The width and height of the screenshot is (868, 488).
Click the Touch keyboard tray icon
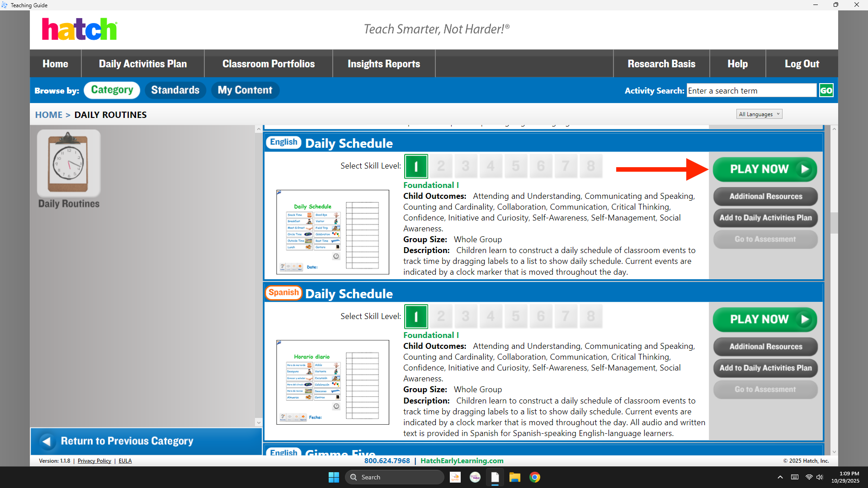point(795,477)
